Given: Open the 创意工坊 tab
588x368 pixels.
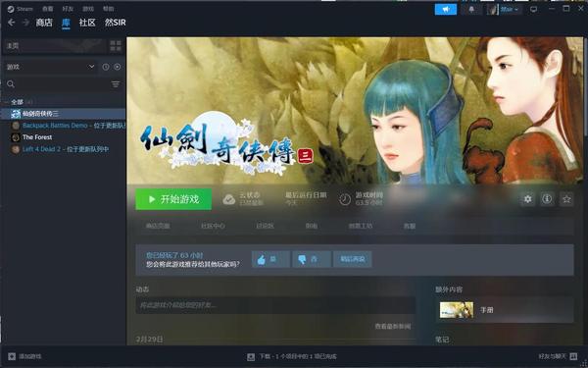Looking at the screenshot, I should click(x=361, y=226).
